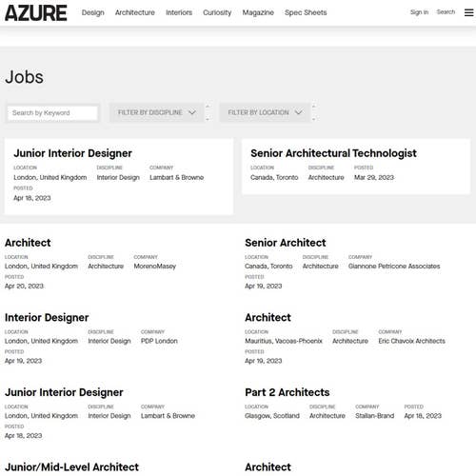476x476 pixels.
Task: Open Architect job at MorenoMasey
Action: [x=28, y=243]
